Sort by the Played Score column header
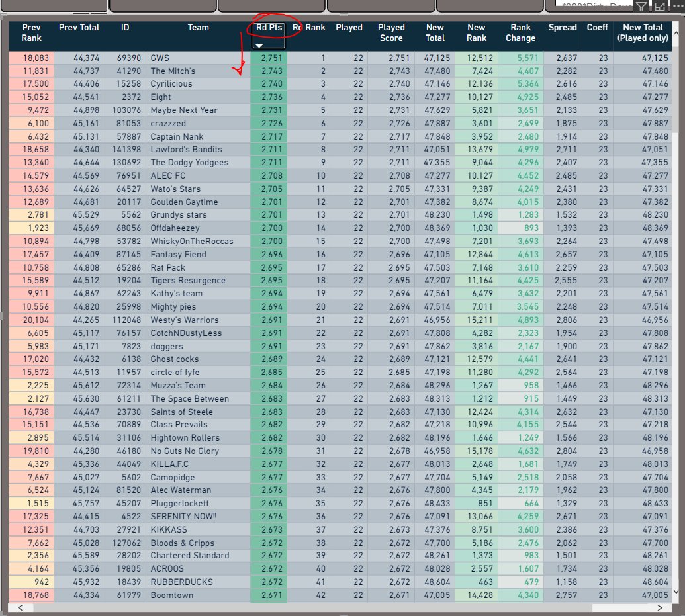This screenshot has height=616, width=685. click(x=391, y=32)
